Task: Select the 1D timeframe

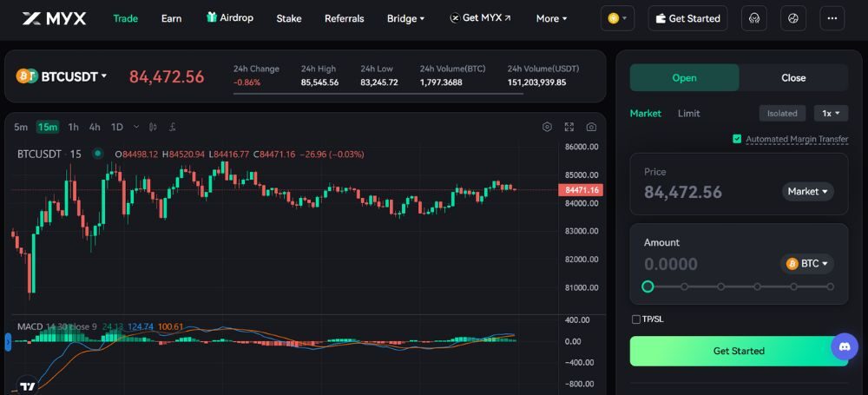Action: (x=117, y=127)
